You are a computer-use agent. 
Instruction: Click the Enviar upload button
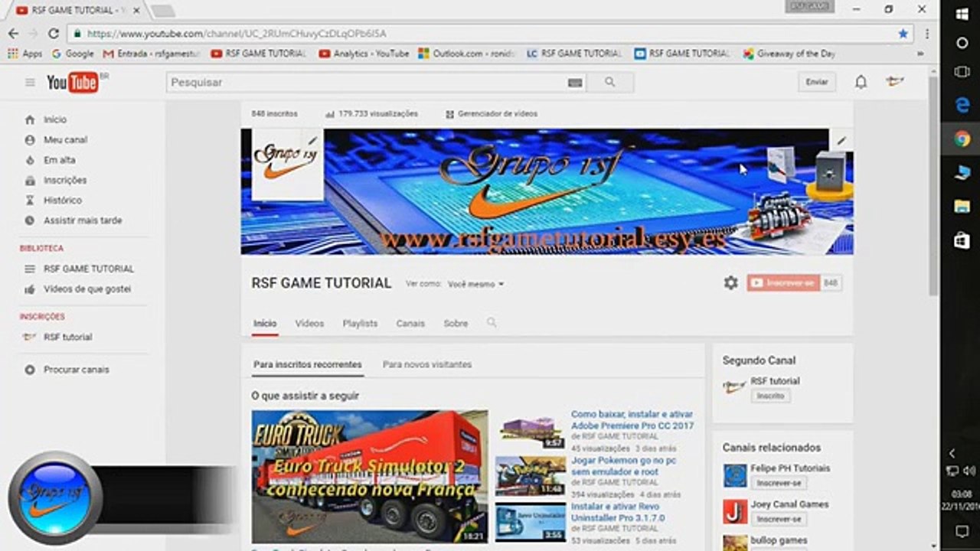coord(817,83)
